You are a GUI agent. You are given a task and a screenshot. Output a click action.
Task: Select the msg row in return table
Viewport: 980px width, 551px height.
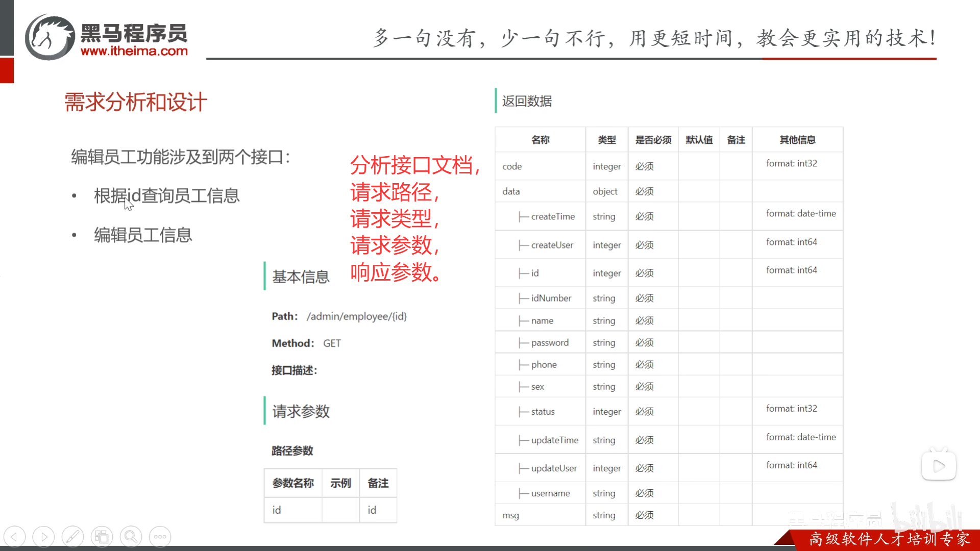pos(510,515)
